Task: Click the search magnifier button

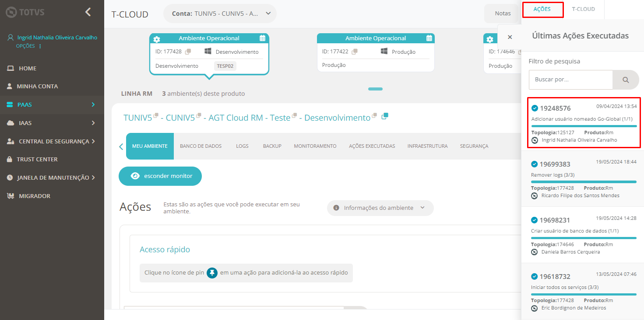Action: click(x=626, y=80)
